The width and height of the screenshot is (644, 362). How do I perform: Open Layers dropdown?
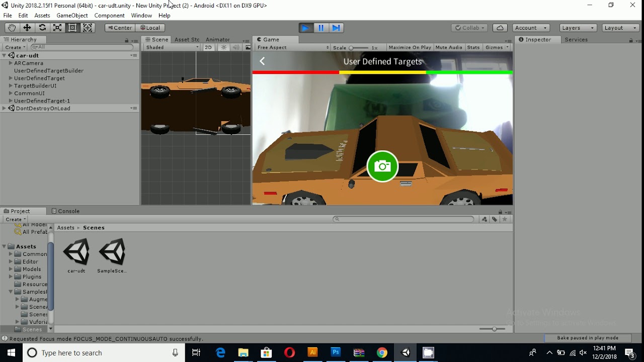coord(578,28)
